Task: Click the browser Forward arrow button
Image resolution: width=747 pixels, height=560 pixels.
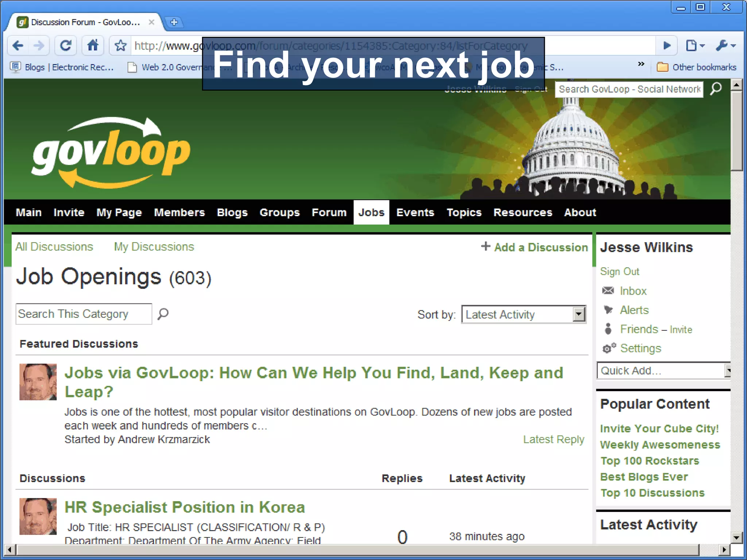Action: 39,46
